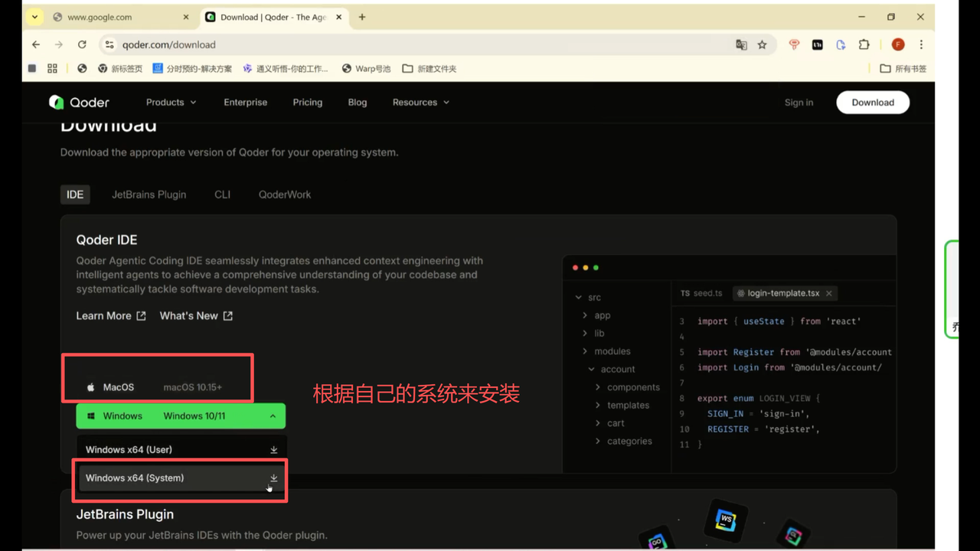980x551 pixels.
Task: Select the seed.ts editor tab
Action: click(701, 293)
